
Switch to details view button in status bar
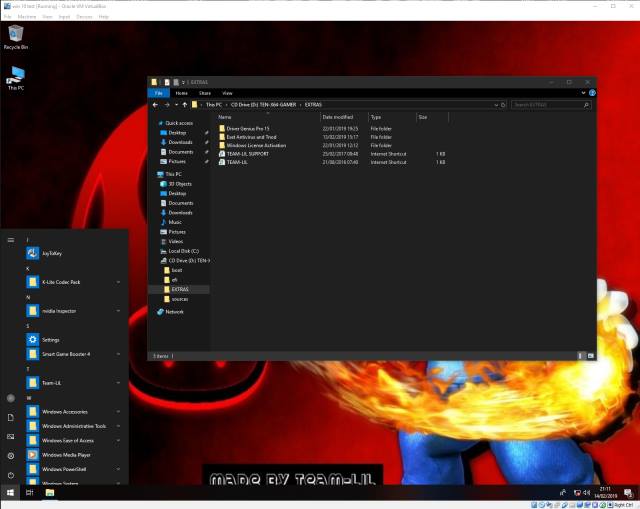(580, 356)
